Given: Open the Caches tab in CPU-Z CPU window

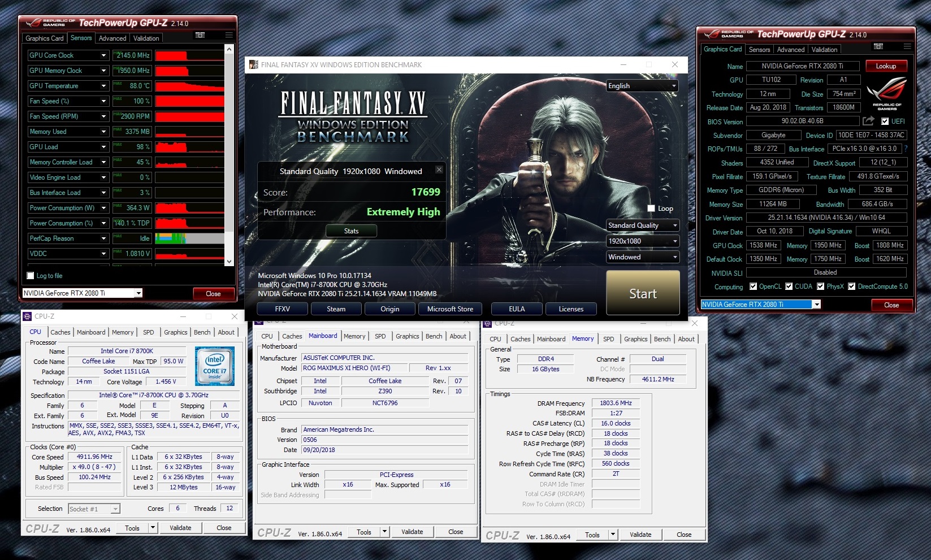Looking at the screenshot, I should click(60, 332).
